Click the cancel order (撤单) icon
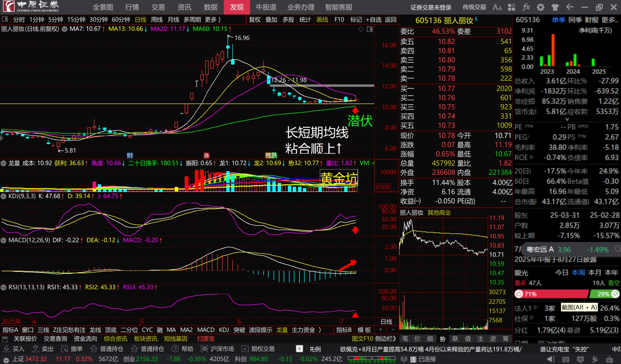The width and height of the screenshot is (621, 364). [x=65, y=349]
